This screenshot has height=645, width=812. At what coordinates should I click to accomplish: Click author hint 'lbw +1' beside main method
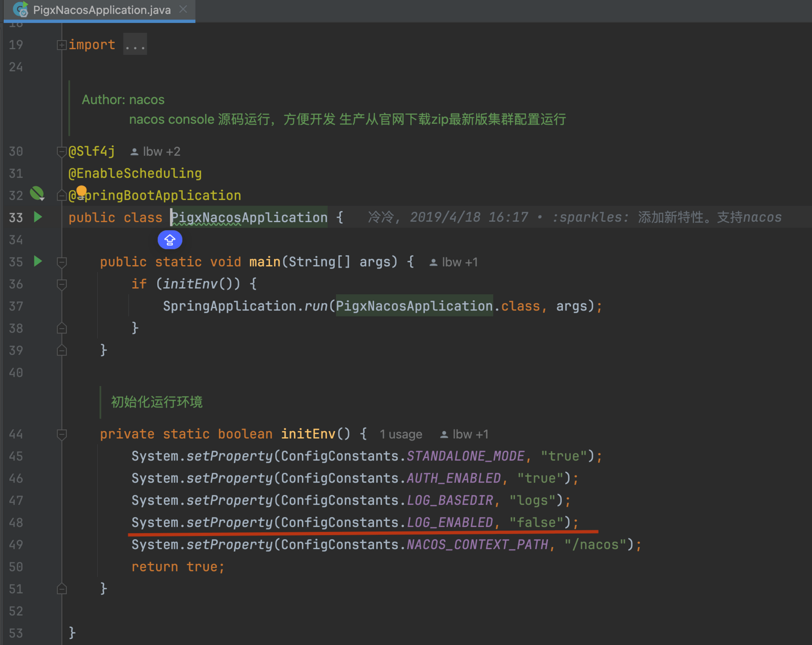pos(454,262)
